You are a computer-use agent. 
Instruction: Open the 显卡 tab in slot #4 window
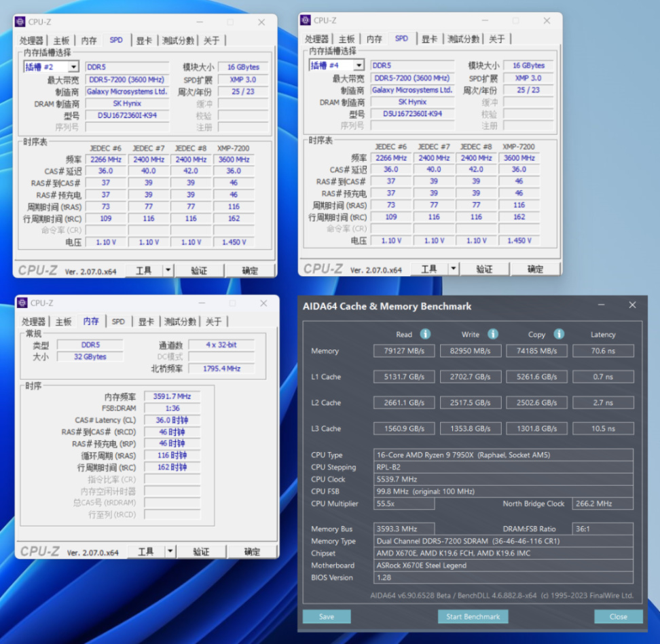429,39
